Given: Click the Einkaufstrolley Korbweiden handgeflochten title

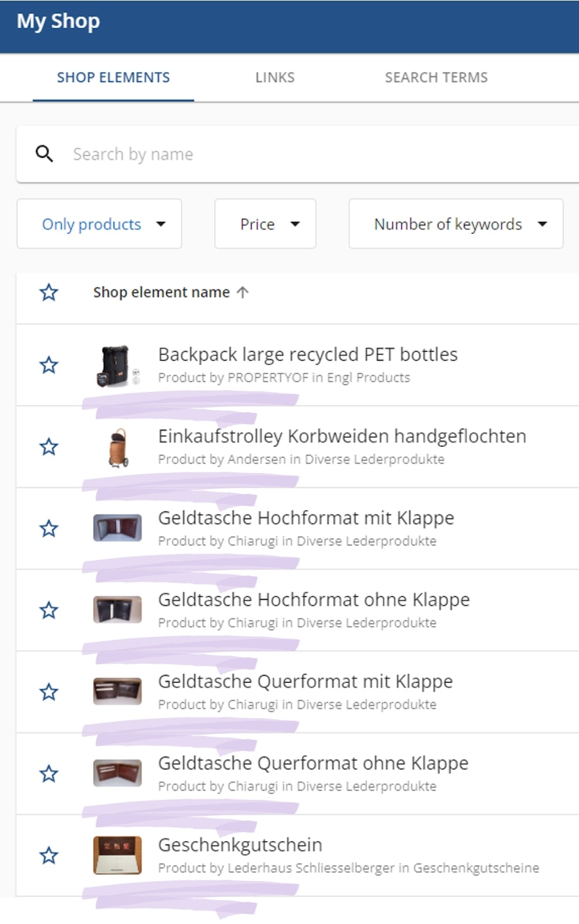Looking at the screenshot, I should click(x=341, y=436).
